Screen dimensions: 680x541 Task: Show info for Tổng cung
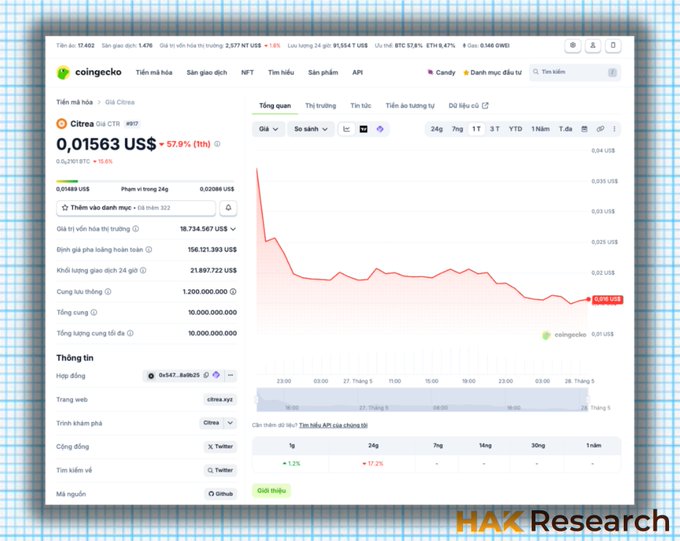(x=94, y=313)
